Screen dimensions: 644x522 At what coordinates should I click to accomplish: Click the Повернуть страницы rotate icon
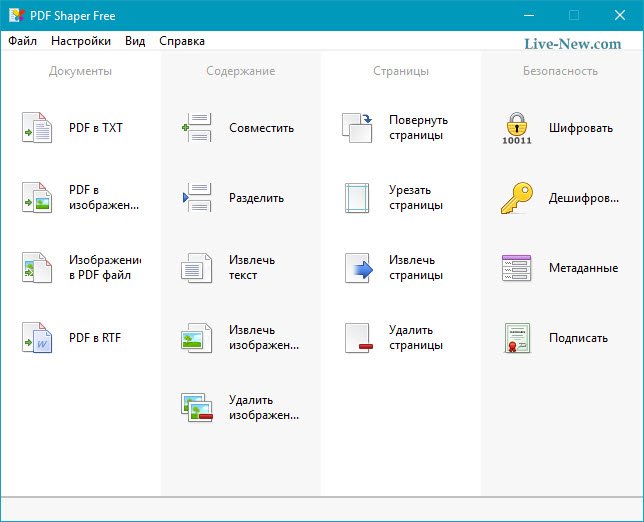(357, 128)
